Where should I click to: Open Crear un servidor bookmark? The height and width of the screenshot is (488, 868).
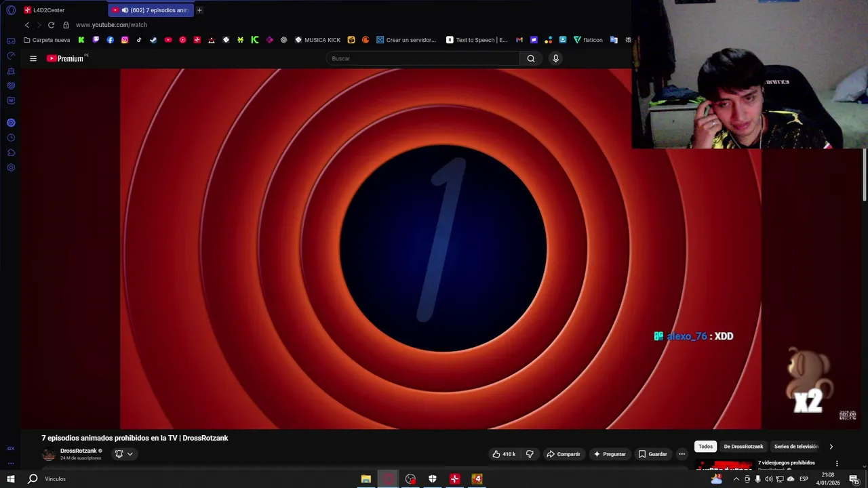(x=406, y=40)
